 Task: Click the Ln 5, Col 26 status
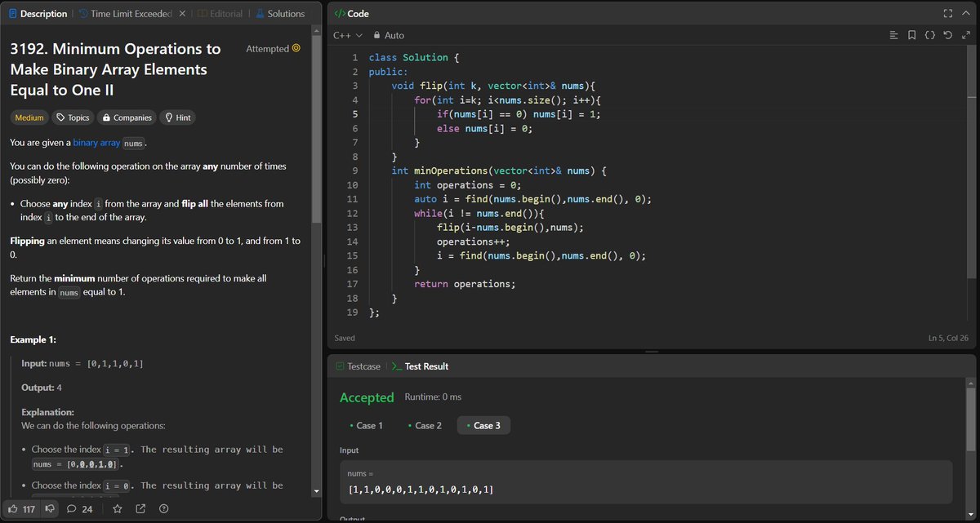pos(948,338)
